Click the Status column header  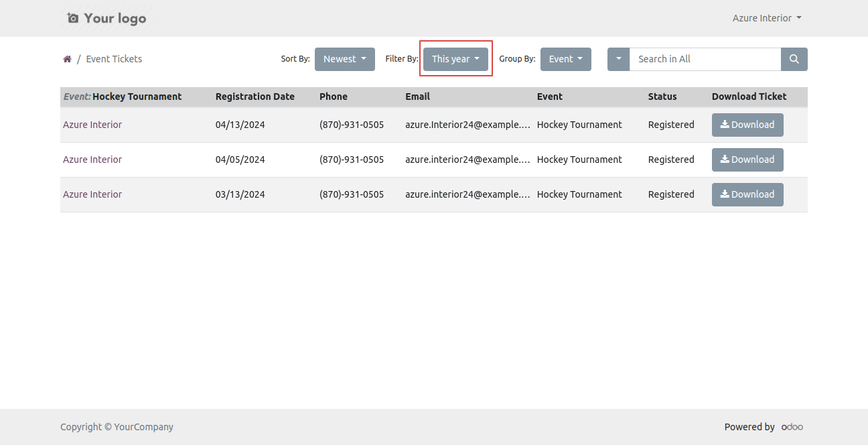(662, 97)
